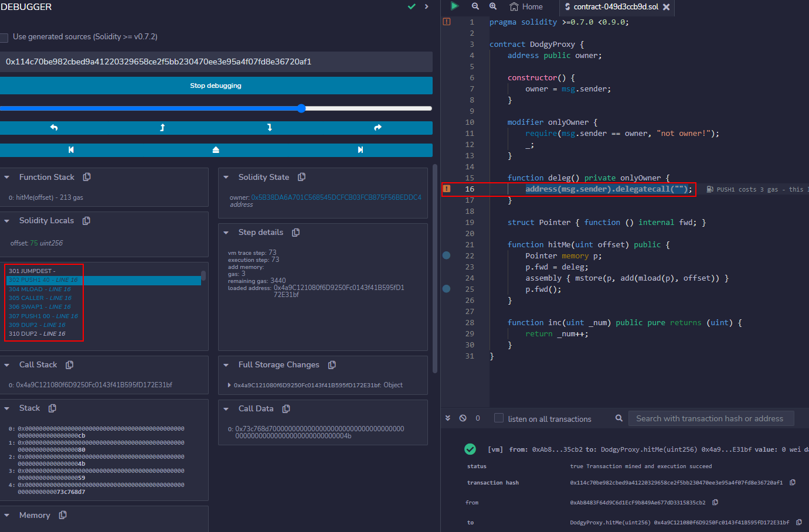Image resolution: width=809 pixels, height=532 pixels.
Task: Copy the Call Data panel contents
Action: [x=286, y=409]
